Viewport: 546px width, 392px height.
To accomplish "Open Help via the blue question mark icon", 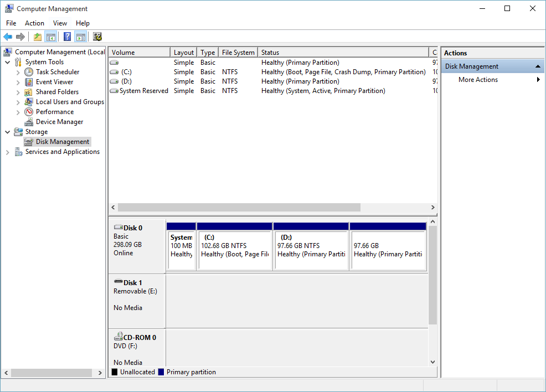I will (67, 37).
